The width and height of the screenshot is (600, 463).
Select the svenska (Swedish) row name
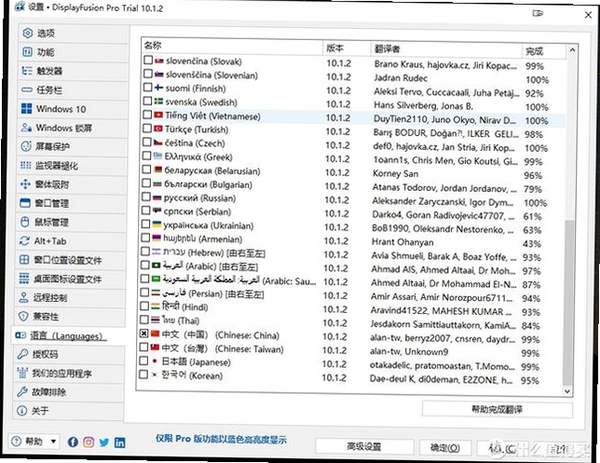coord(201,102)
